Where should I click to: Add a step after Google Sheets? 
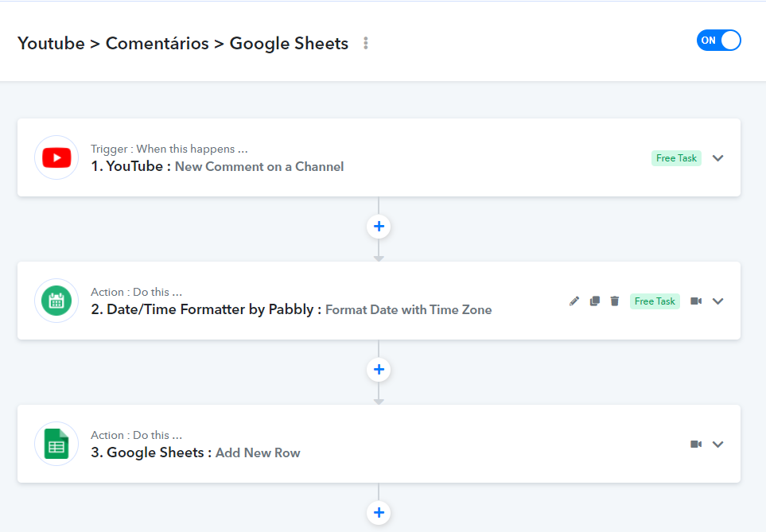tap(379, 513)
